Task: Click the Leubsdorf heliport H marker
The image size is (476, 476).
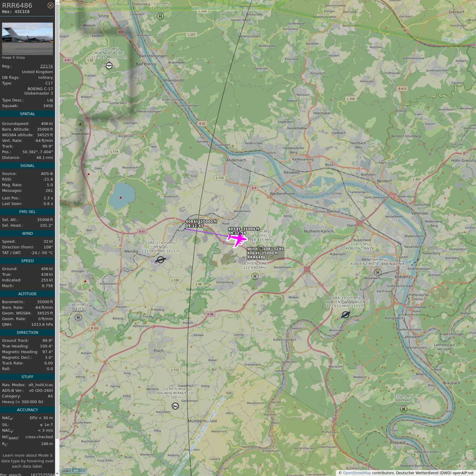Action: 160,16
